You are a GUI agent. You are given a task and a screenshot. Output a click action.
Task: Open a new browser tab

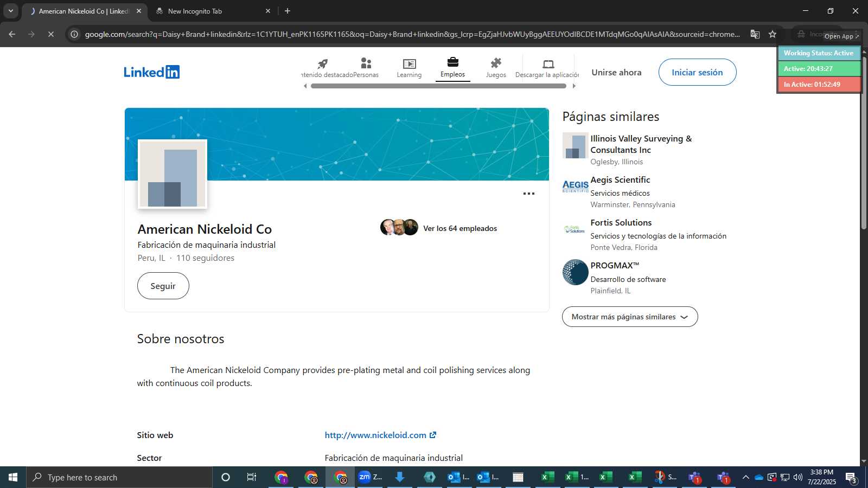tap(288, 11)
